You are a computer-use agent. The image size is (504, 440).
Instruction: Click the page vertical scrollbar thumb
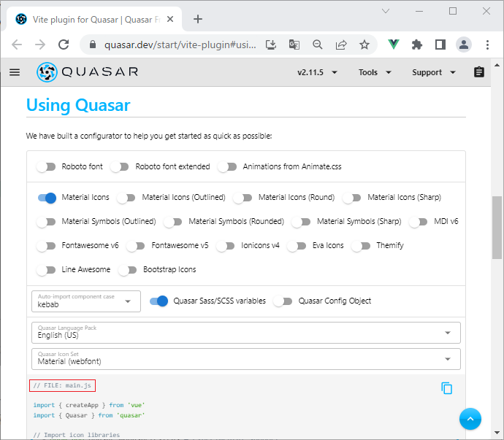(497, 227)
